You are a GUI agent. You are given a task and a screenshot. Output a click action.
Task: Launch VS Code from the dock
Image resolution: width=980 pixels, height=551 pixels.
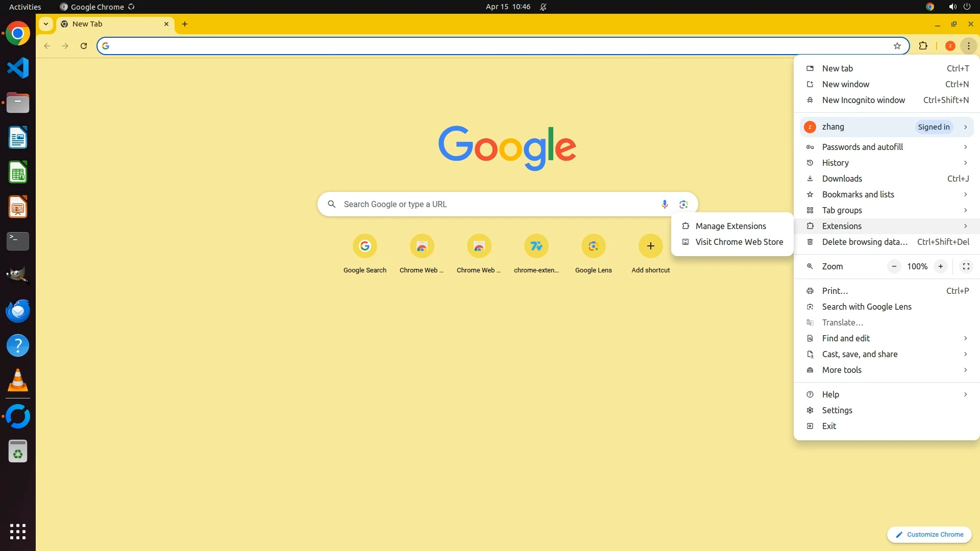(x=18, y=68)
